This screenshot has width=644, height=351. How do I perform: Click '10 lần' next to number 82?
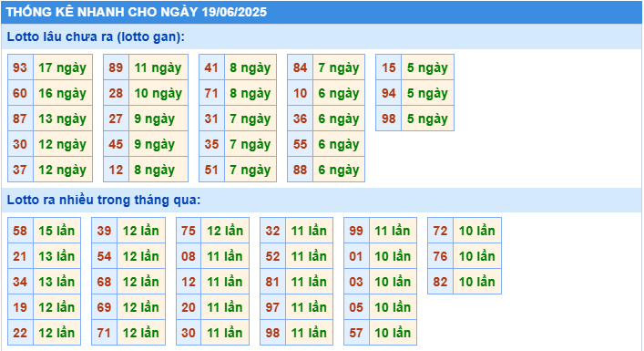click(x=477, y=282)
